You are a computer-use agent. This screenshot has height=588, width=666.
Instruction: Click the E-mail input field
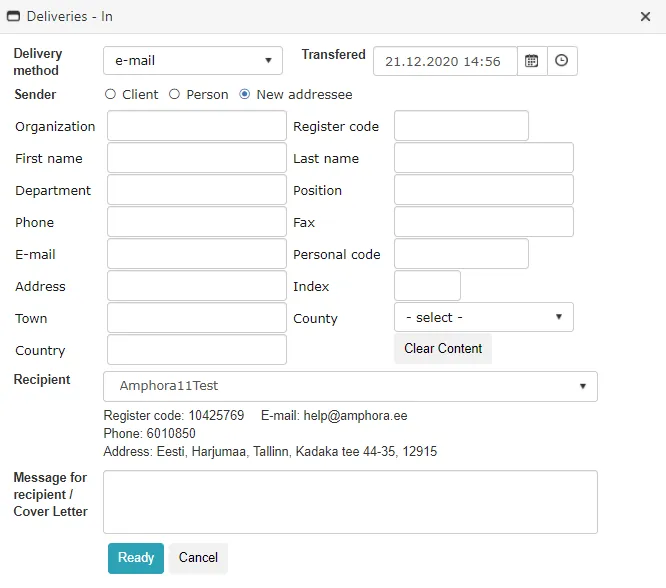pyautogui.click(x=197, y=254)
